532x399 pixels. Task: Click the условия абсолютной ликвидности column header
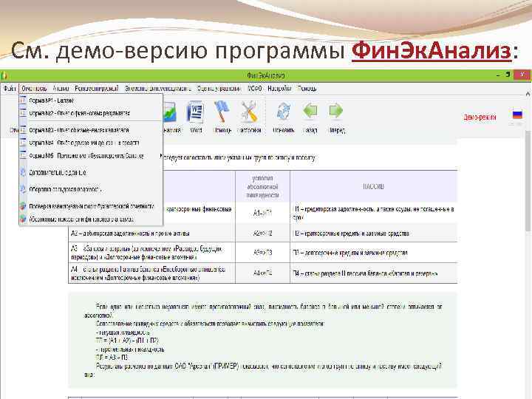click(x=262, y=187)
